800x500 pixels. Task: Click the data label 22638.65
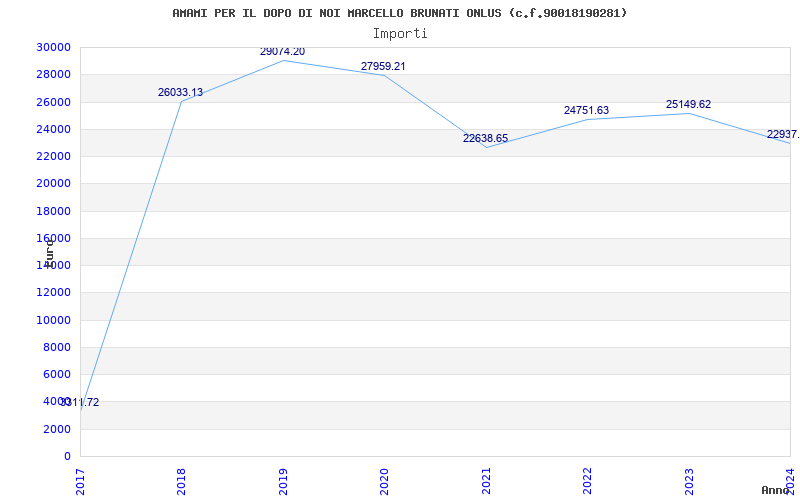485,138
